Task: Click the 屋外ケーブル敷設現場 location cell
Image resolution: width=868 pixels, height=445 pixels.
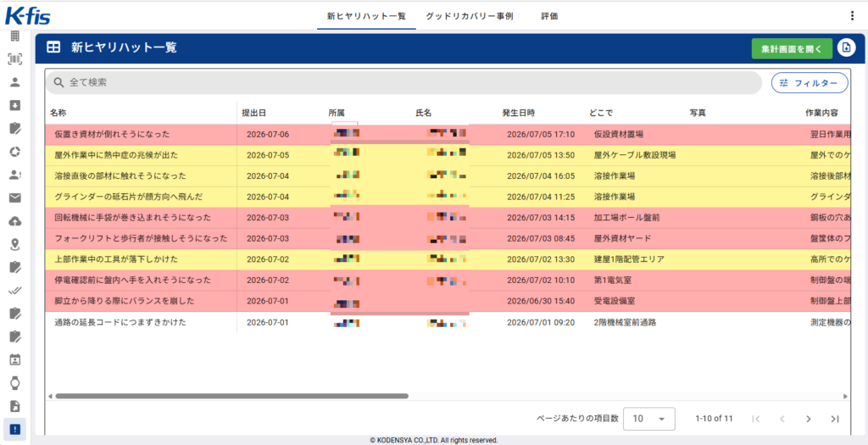Action: click(x=634, y=155)
